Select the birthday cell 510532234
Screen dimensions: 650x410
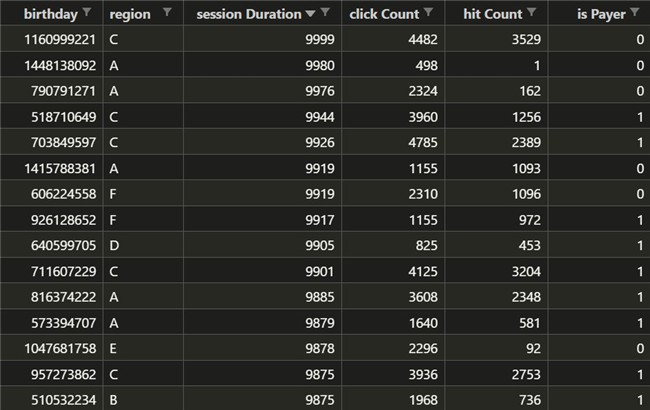point(51,400)
